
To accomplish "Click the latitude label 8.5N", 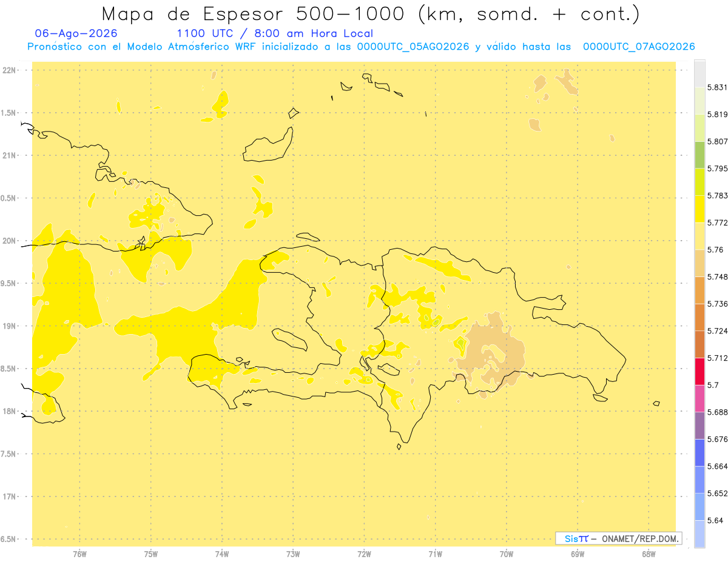I will (x=8, y=369).
